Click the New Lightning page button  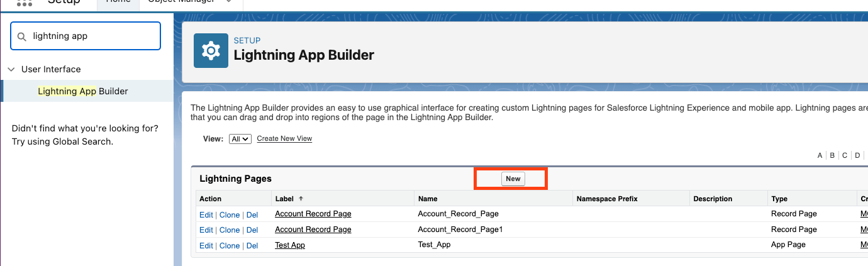pos(513,179)
